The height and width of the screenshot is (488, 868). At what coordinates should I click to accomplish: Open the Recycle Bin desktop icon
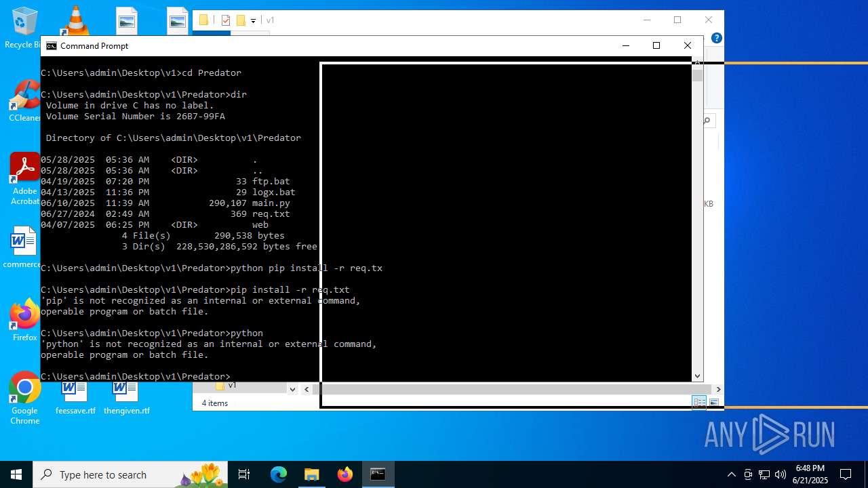click(x=24, y=27)
